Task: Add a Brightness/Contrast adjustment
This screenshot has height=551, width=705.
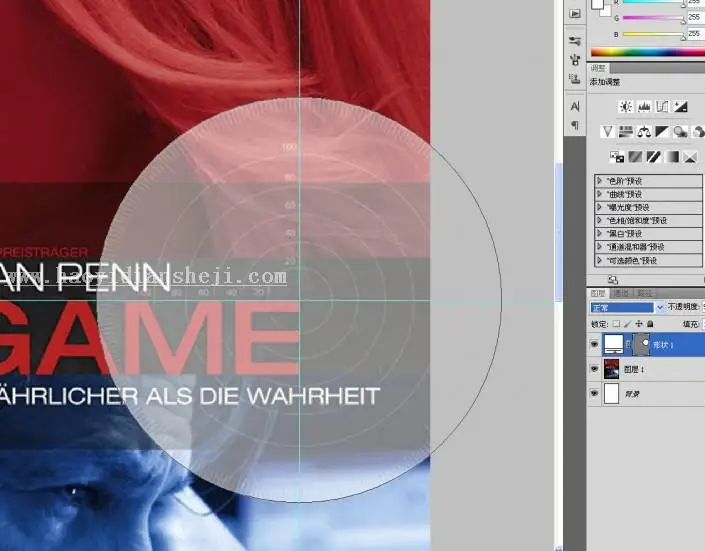Action: pyautogui.click(x=626, y=107)
